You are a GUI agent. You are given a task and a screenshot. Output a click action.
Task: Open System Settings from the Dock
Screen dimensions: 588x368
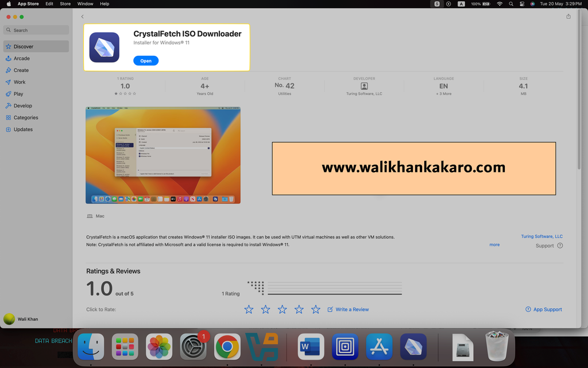pos(193,347)
